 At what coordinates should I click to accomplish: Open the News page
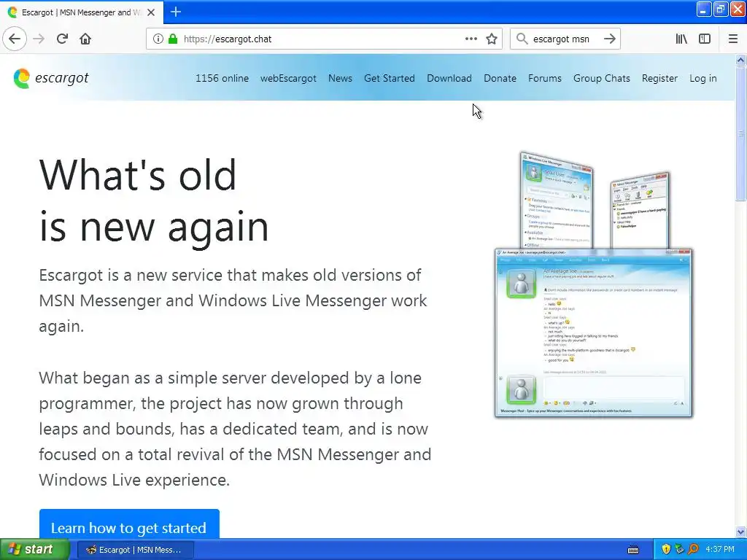tap(340, 78)
